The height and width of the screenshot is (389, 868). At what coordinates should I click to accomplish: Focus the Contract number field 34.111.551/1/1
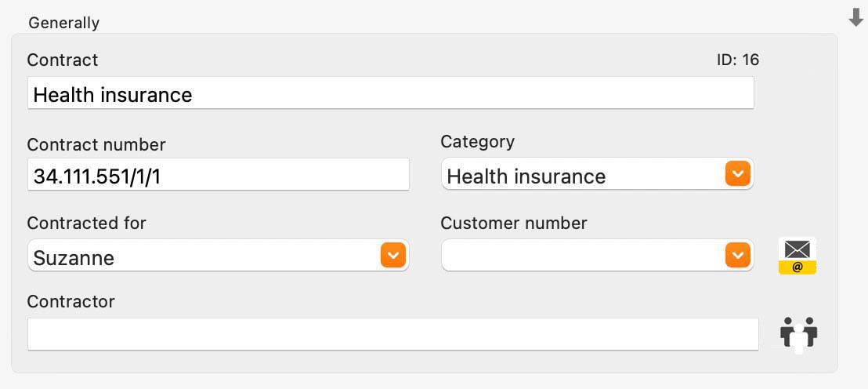coord(219,175)
